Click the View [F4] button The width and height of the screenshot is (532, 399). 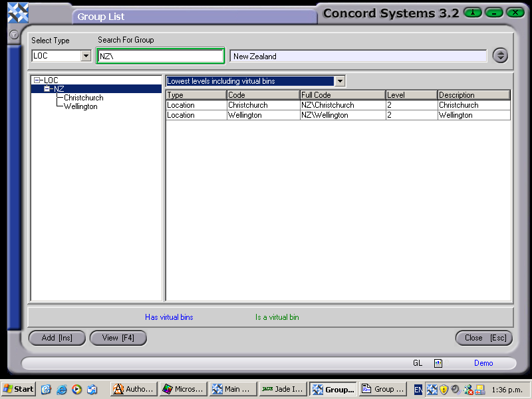tap(118, 338)
